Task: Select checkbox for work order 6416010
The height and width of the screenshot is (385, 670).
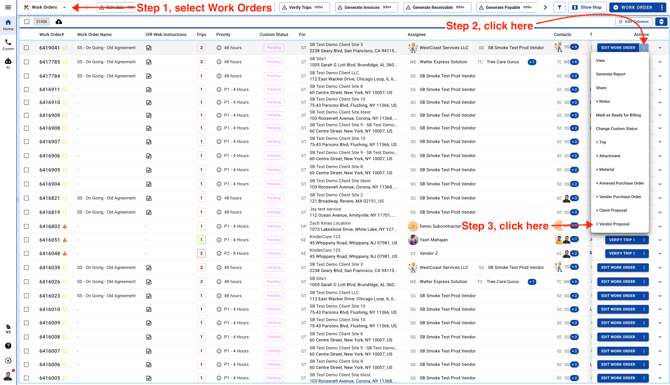Action: pyautogui.click(x=26, y=309)
